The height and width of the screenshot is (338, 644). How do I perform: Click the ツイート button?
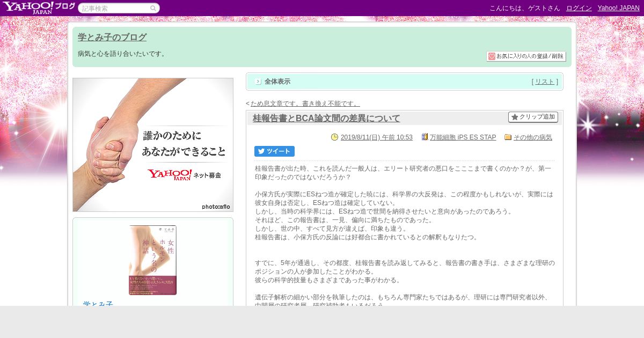coord(274,151)
